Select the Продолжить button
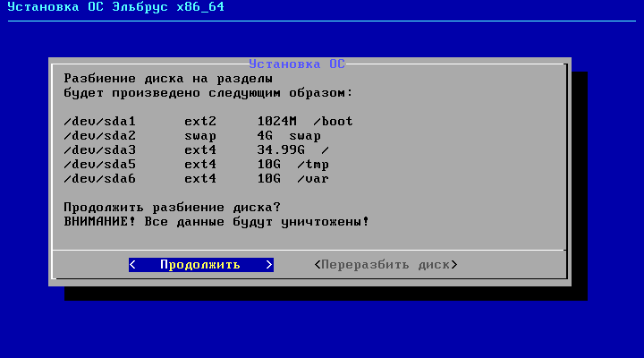Screen dimensions: 644x358 coord(201,265)
